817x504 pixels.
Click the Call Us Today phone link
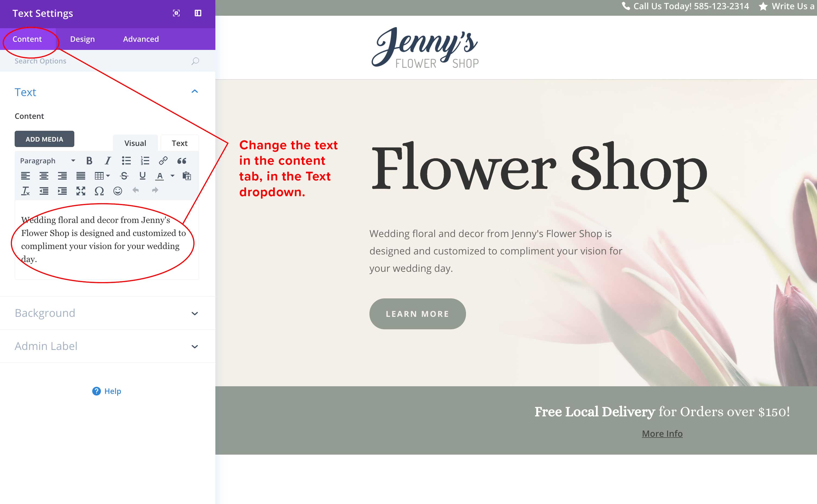click(685, 6)
